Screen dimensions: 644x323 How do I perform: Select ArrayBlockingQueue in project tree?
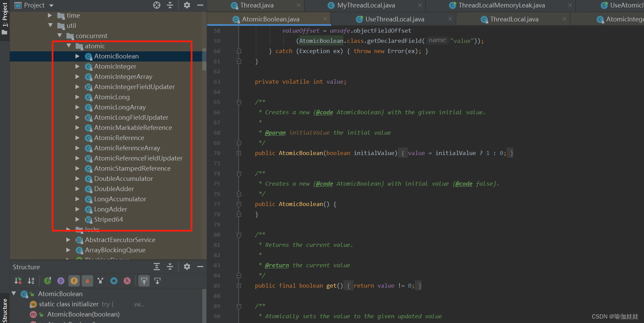[115, 250]
